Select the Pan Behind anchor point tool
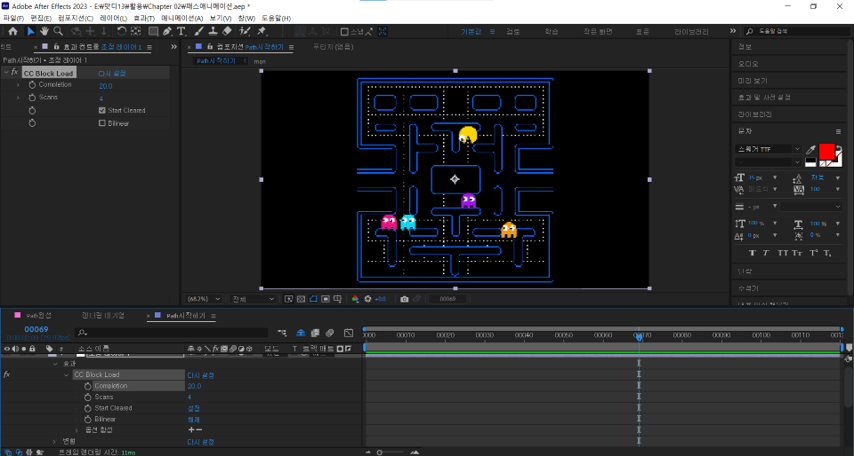Screen dimensions: 854x456 coord(136,32)
